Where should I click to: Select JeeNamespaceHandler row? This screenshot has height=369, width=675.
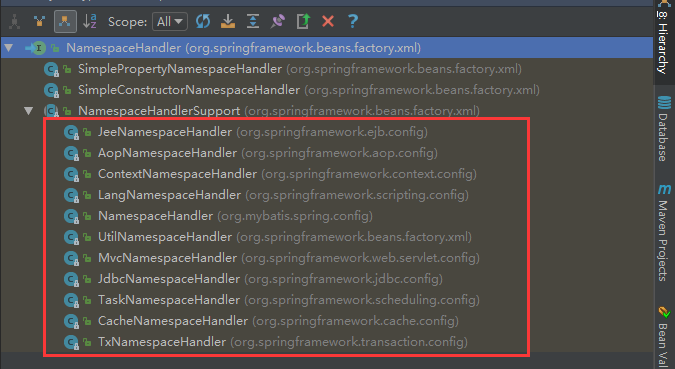pos(245,132)
